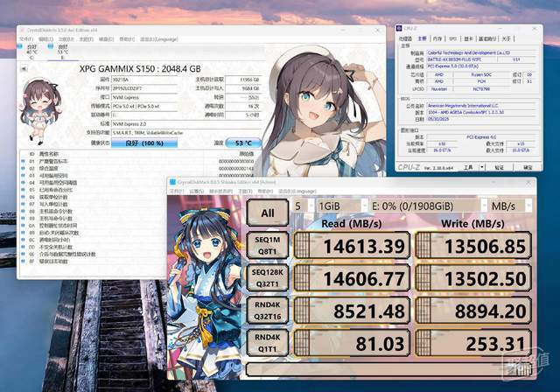Click the CPU-Z validate (验证) button

[499, 167]
